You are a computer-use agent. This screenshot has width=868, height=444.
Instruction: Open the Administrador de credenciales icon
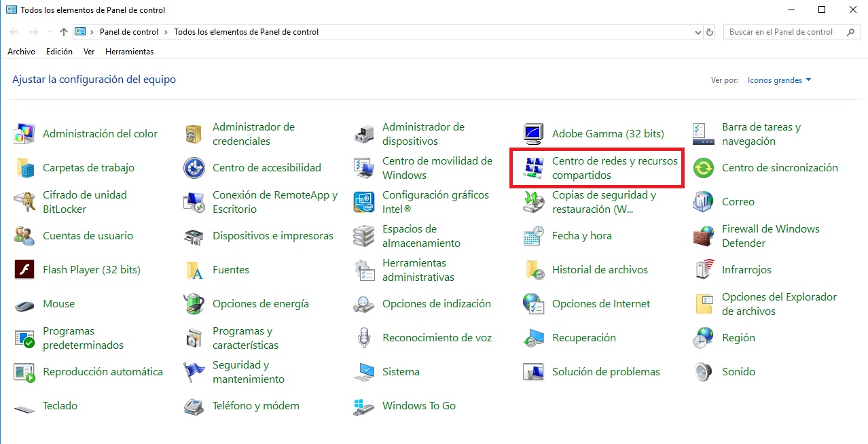tap(194, 134)
